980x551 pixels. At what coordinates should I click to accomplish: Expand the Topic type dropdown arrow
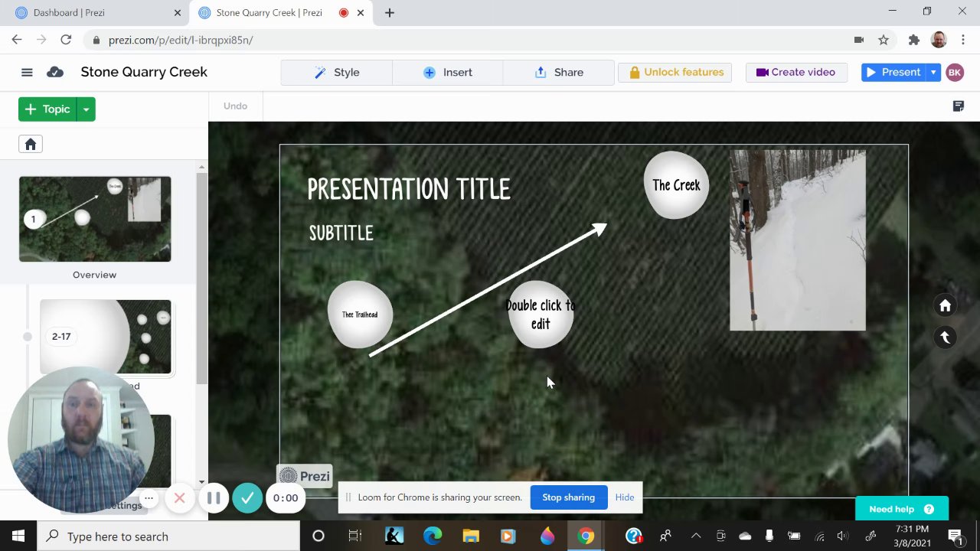pos(86,109)
